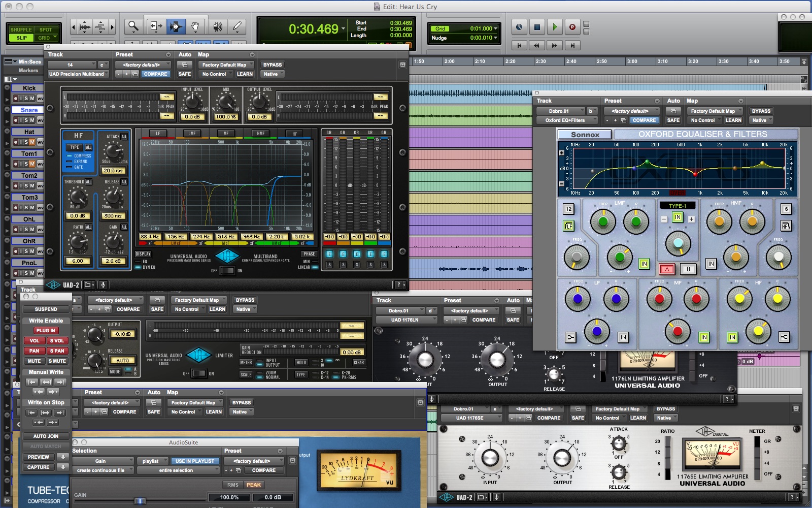The width and height of the screenshot is (812, 508).
Task: Open AudioSuite Gain plugin selector dropdown
Action: (x=103, y=461)
